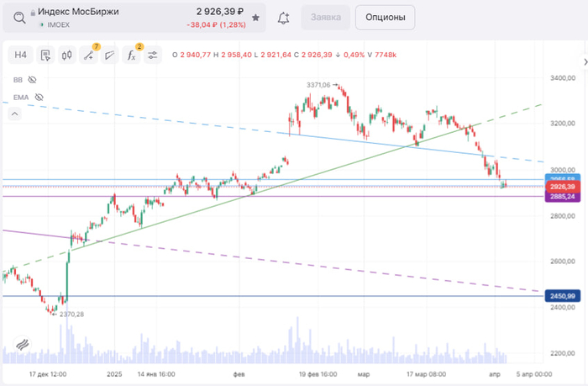Select the eraser drawing tool icon
The height and width of the screenshot is (386, 588).
pyautogui.click(x=109, y=56)
